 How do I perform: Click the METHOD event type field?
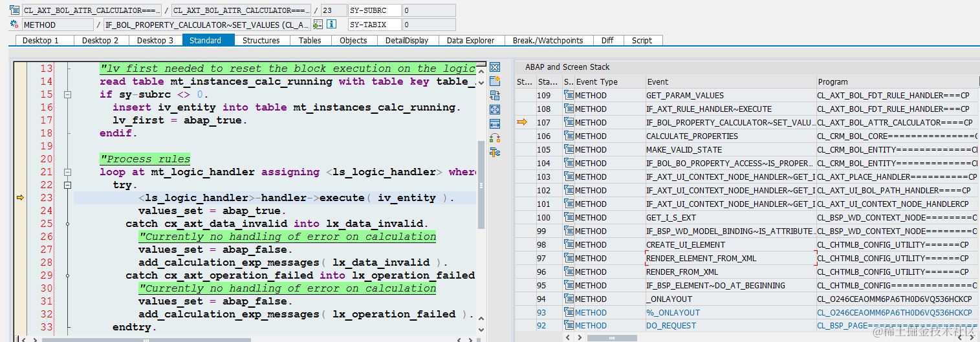[57, 25]
